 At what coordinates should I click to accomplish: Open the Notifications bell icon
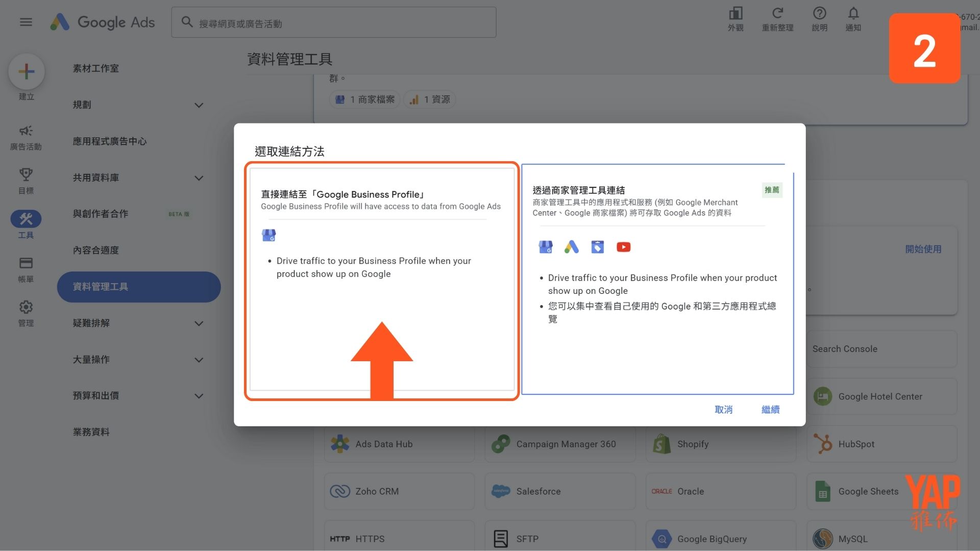[853, 14]
